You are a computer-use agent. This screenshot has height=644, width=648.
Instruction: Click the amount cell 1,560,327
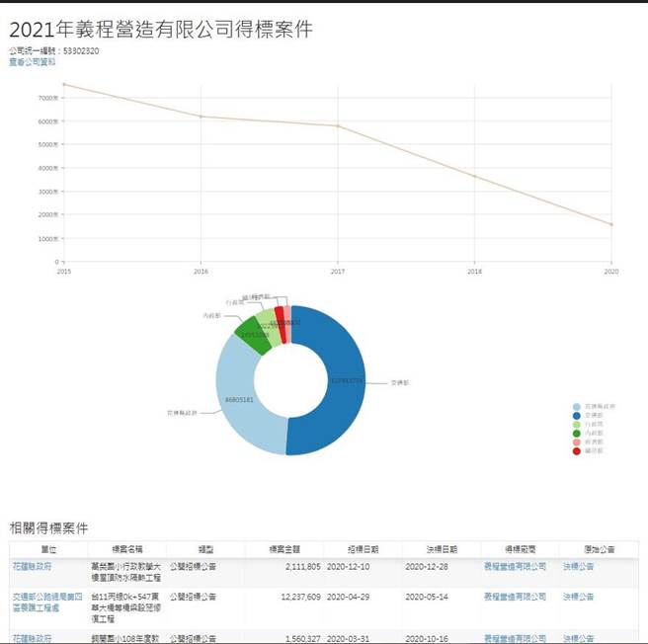pyautogui.click(x=302, y=639)
